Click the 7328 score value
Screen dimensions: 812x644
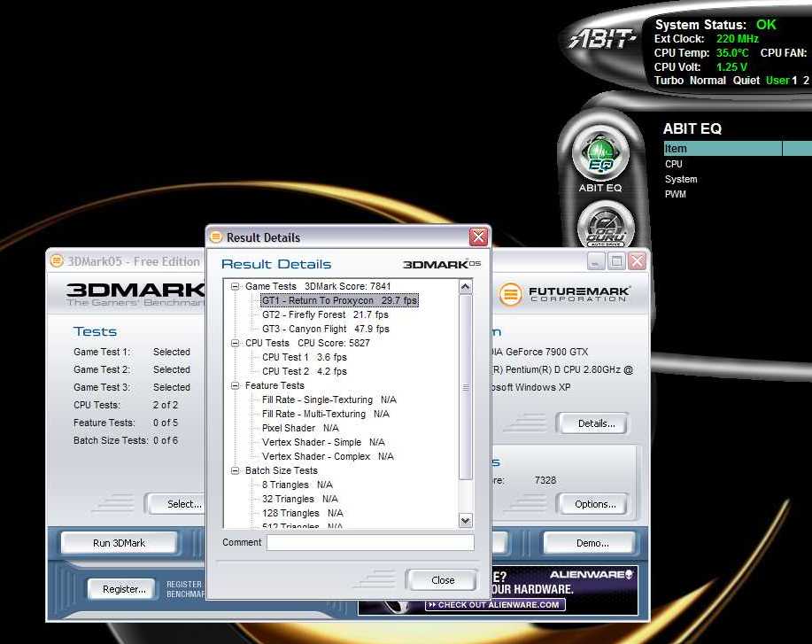pyautogui.click(x=545, y=480)
